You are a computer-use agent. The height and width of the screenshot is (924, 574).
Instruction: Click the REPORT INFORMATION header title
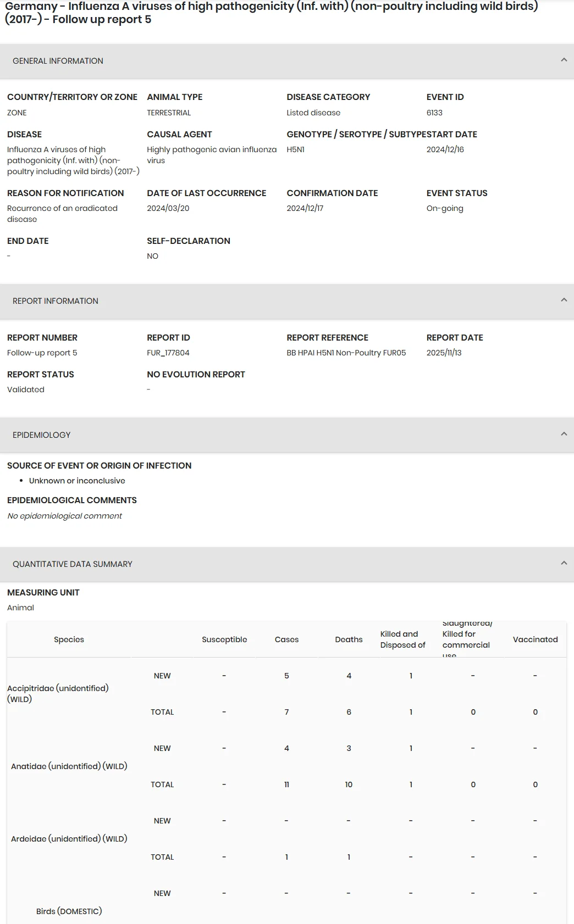[x=56, y=301]
